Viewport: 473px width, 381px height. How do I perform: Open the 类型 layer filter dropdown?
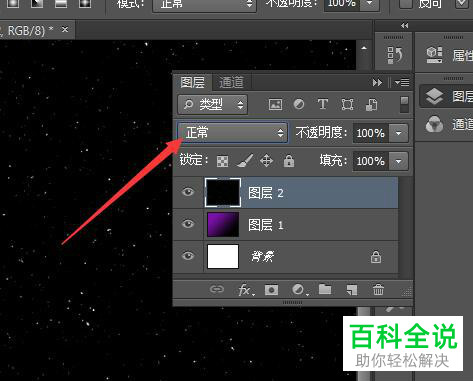tap(213, 105)
